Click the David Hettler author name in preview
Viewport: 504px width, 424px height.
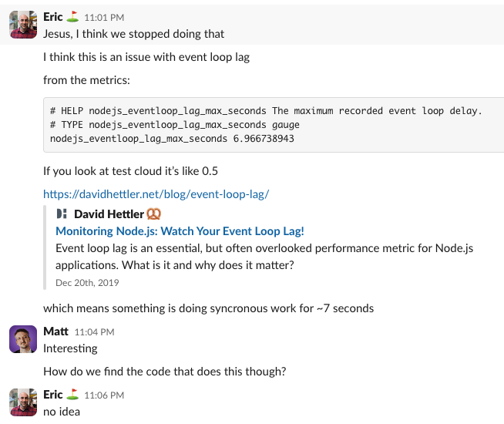107,214
